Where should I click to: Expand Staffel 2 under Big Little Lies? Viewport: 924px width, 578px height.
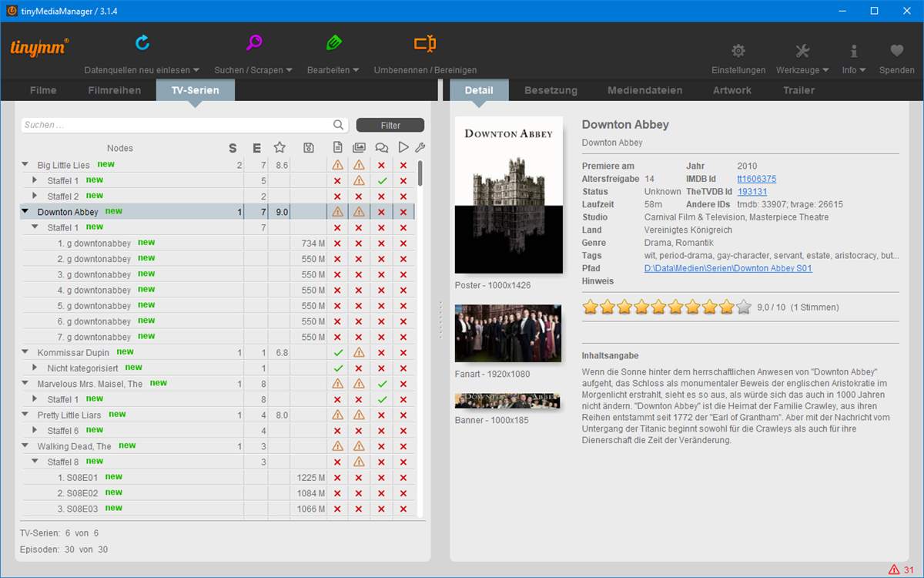[x=35, y=196]
